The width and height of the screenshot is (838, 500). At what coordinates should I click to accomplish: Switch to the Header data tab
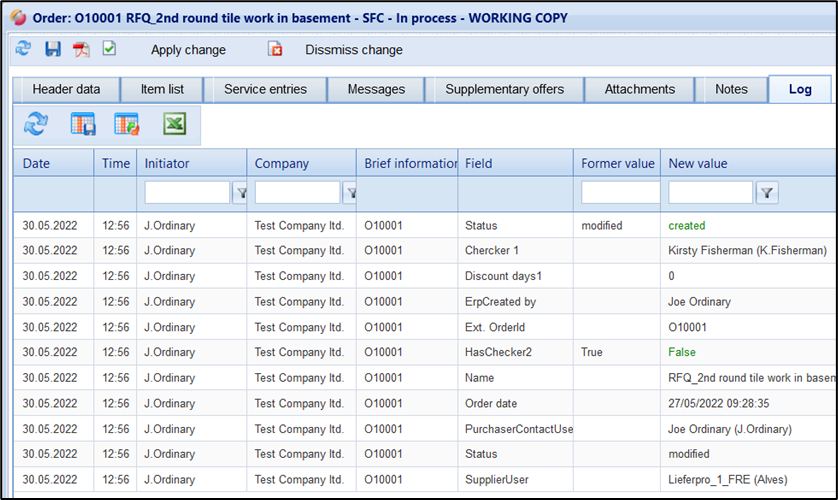(67, 89)
